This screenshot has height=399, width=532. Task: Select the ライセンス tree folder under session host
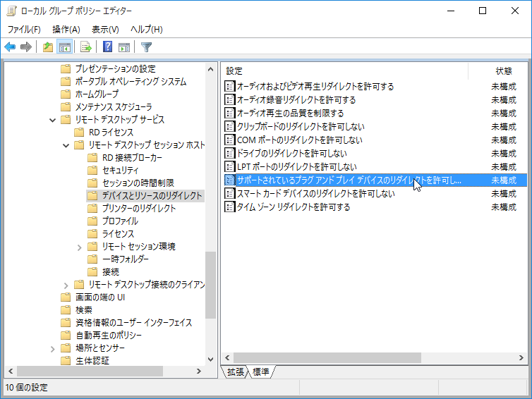tap(118, 233)
